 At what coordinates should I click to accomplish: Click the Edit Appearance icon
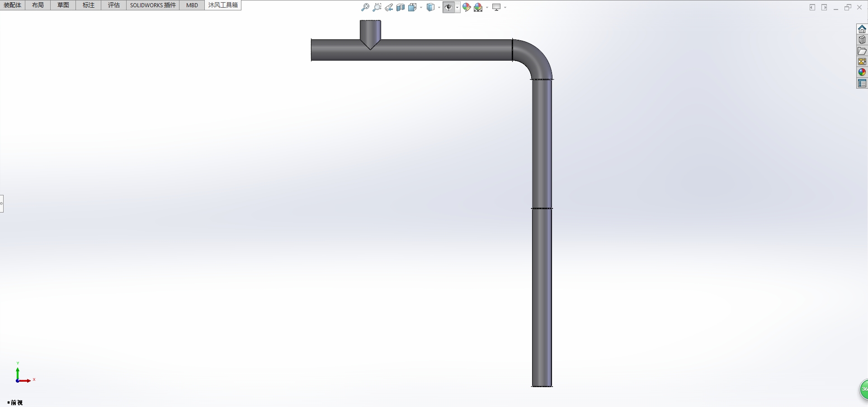pyautogui.click(x=467, y=7)
